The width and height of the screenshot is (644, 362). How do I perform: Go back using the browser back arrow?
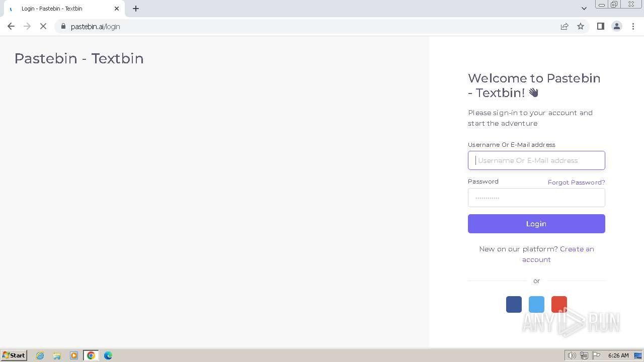(11, 26)
